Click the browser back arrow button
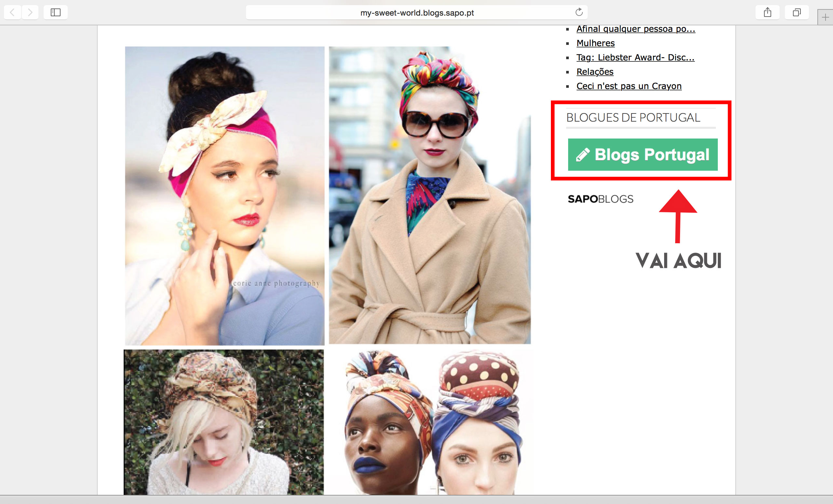The height and width of the screenshot is (504, 833). (12, 12)
